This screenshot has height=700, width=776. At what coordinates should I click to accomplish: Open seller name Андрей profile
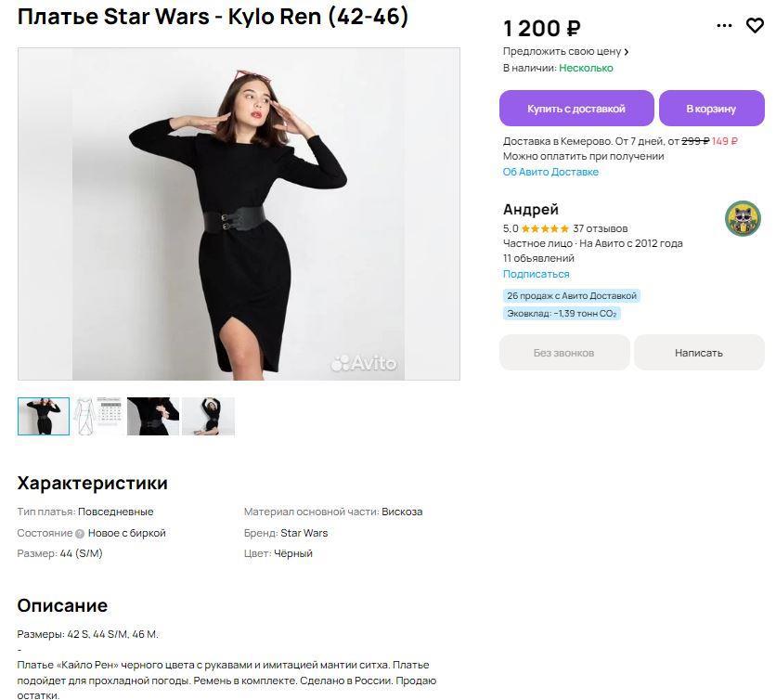tap(531, 210)
